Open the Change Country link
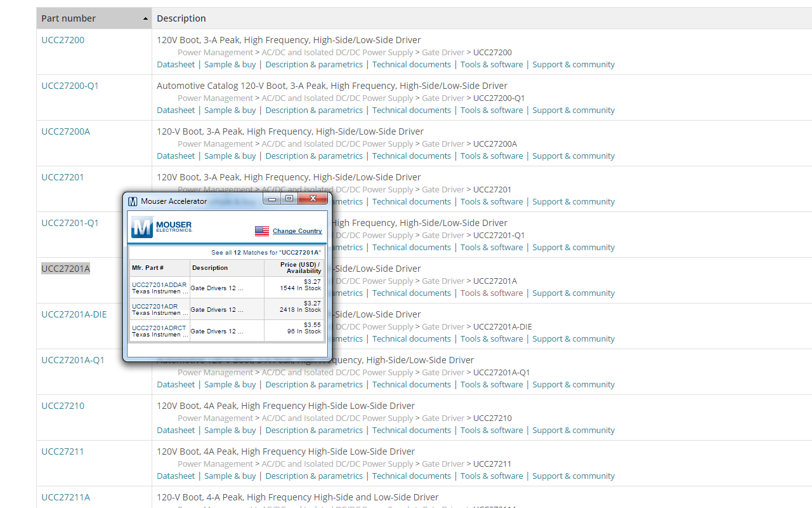This screenshot has width=812, height=508. pyautogui.click(x=298, y=231)
